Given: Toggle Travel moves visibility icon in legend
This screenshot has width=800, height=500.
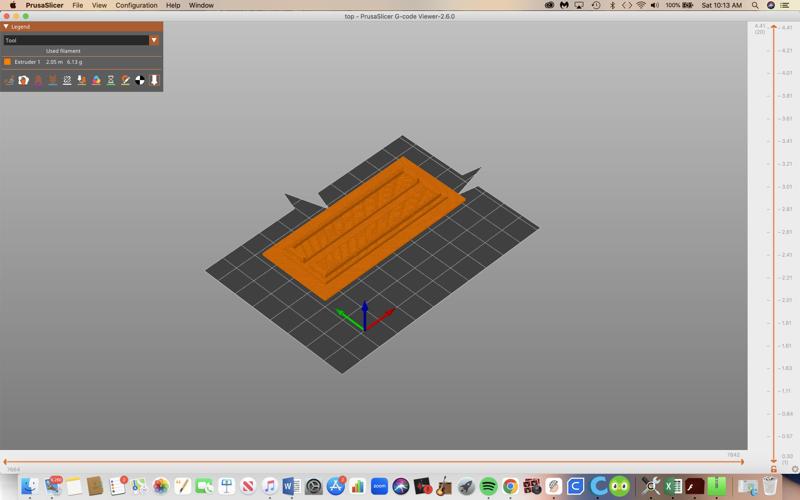Looking at the screenshot, I should pyautogui.click(x=9, y=80).
